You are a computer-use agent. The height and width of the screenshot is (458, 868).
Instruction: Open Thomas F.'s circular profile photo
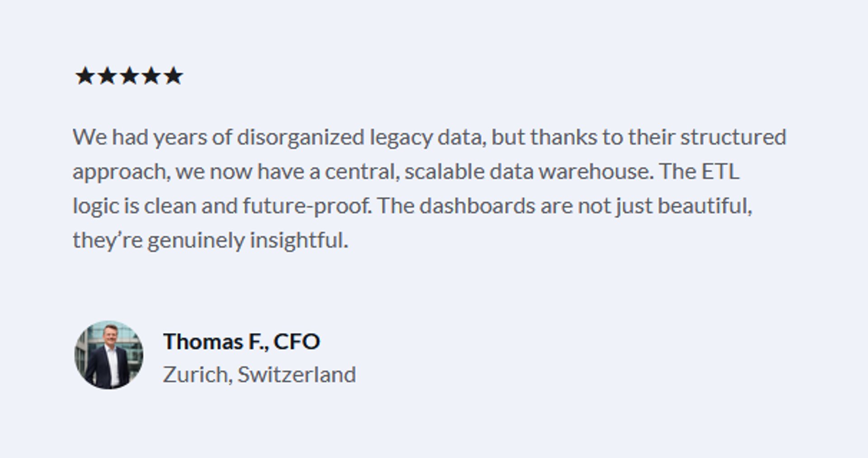pyautogui.click(x=108, y=355)
